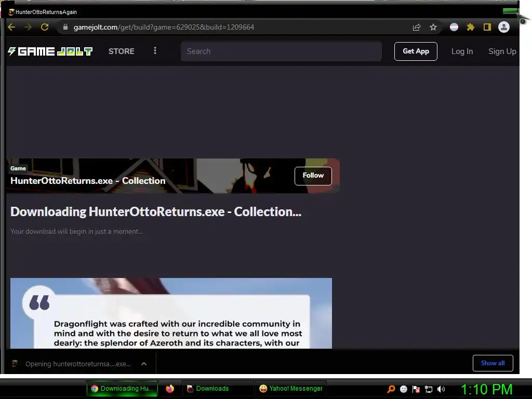Click the Get App button

point(416,51)
